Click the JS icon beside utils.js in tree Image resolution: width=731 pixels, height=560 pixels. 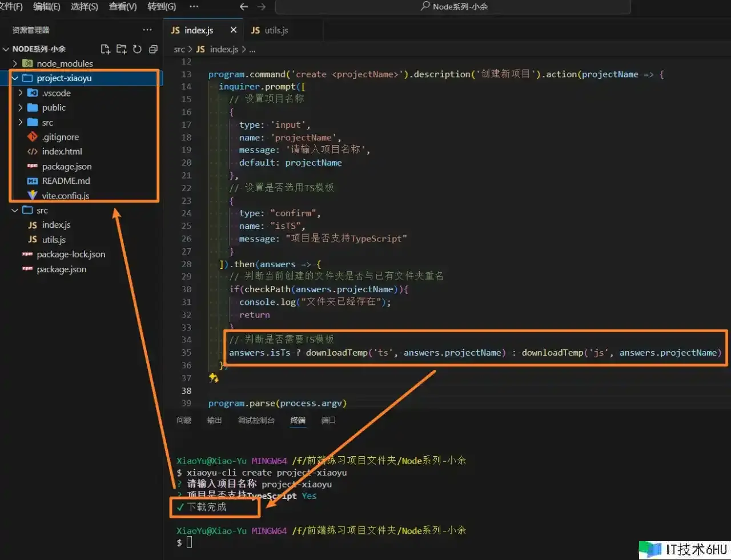point(33,240)
